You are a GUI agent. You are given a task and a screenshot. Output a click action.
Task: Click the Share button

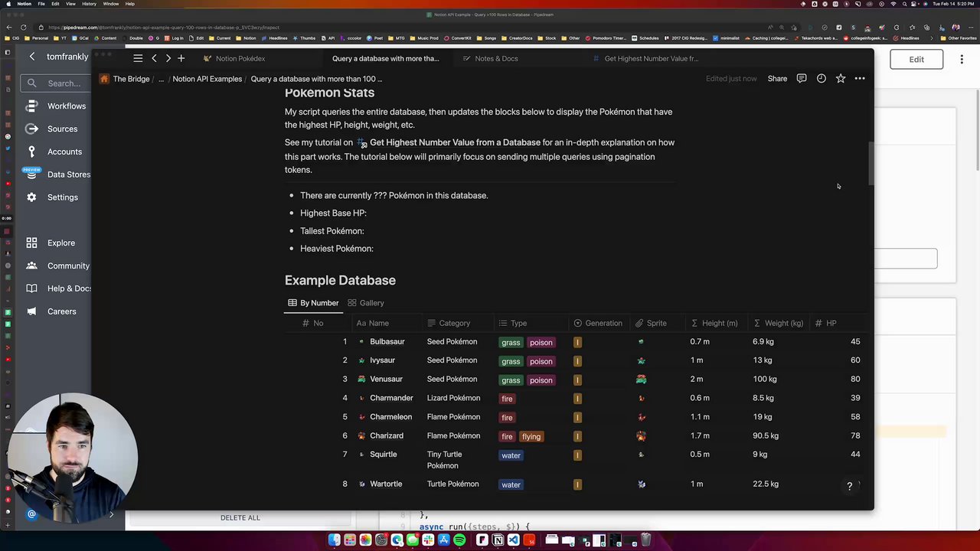777,78
